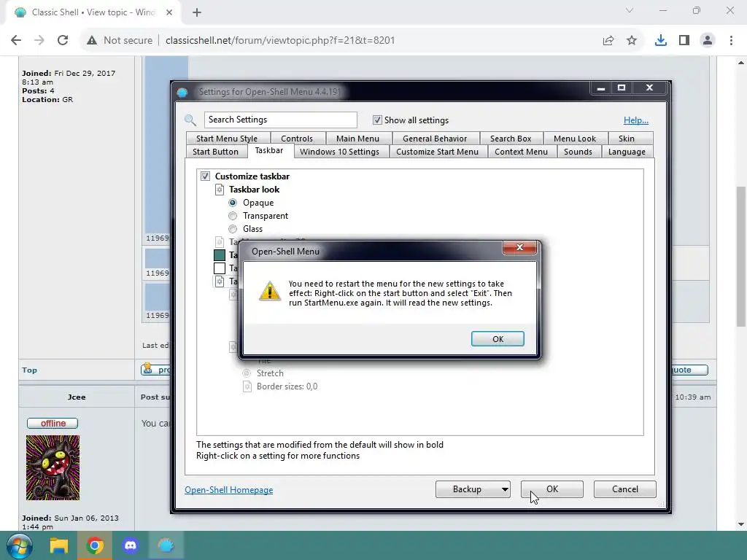The image size is (747, 560).
Task: Switch to the Sounds tab
Action: [x=578, y=152]
